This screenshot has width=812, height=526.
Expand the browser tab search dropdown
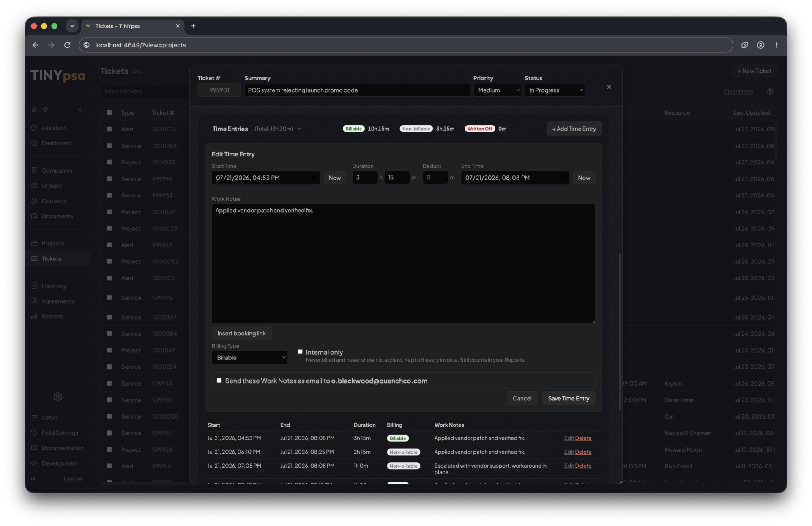click(x=72, y=26)
